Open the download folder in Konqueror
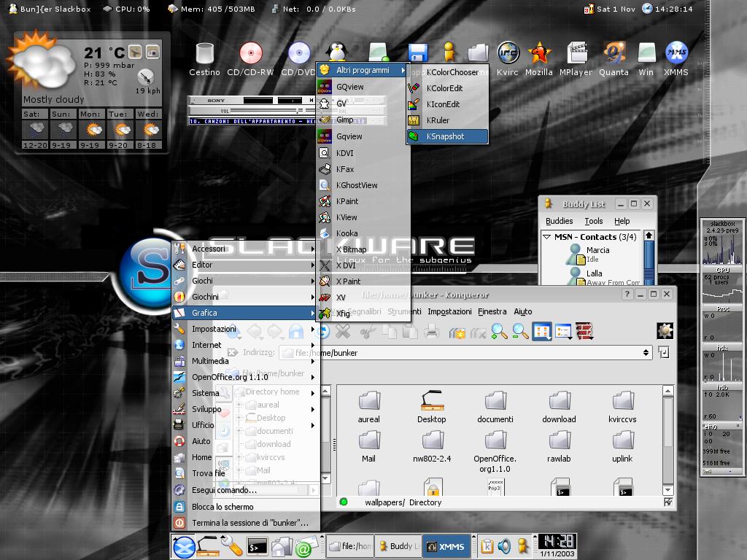The height and width of the screenshot is (560, 747). point(560,407)
